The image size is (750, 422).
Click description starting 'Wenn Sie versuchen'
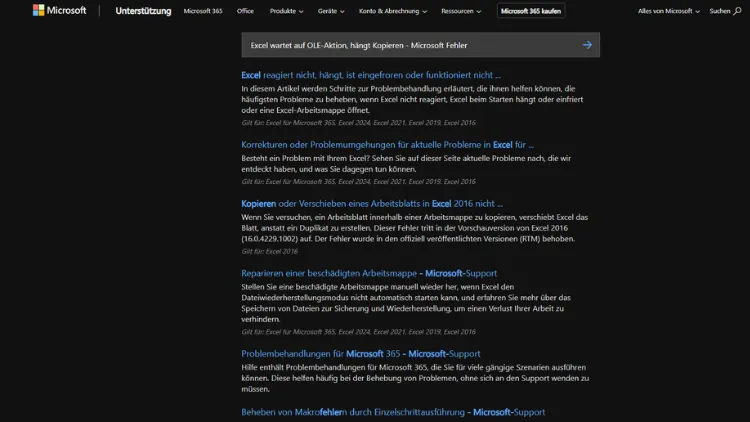click(x=414, y=228)
